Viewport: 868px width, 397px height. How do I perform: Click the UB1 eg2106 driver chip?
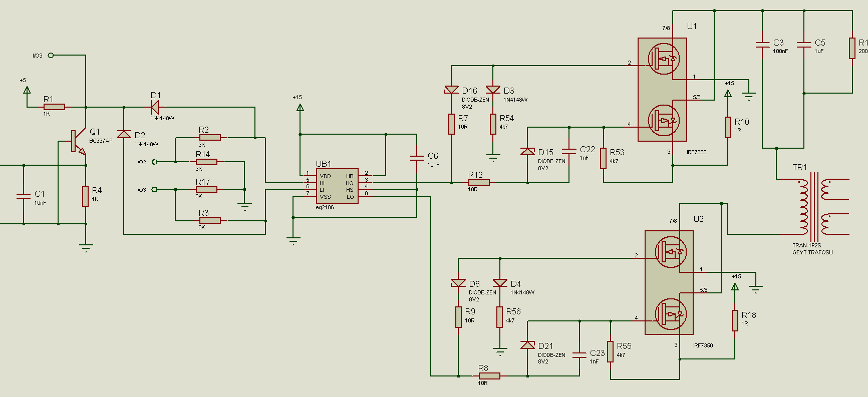[337, 186]
